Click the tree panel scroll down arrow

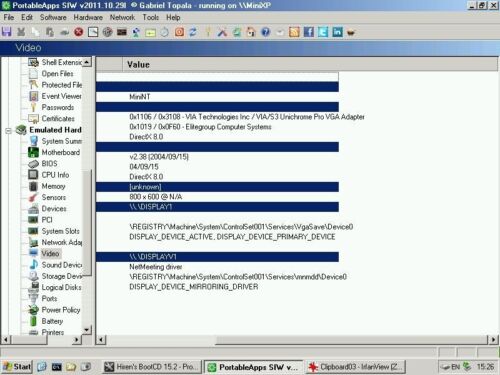click(87, 330)
